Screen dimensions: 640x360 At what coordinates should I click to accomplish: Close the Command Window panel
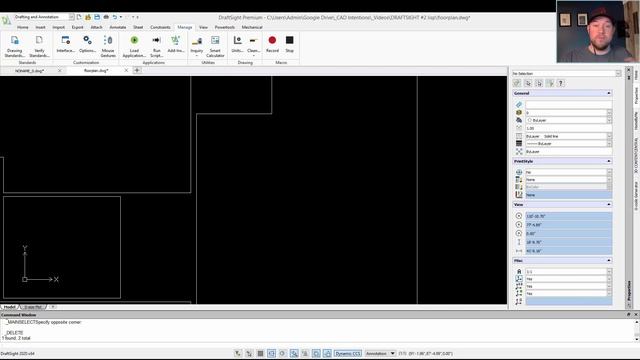[x=636, y=315]
